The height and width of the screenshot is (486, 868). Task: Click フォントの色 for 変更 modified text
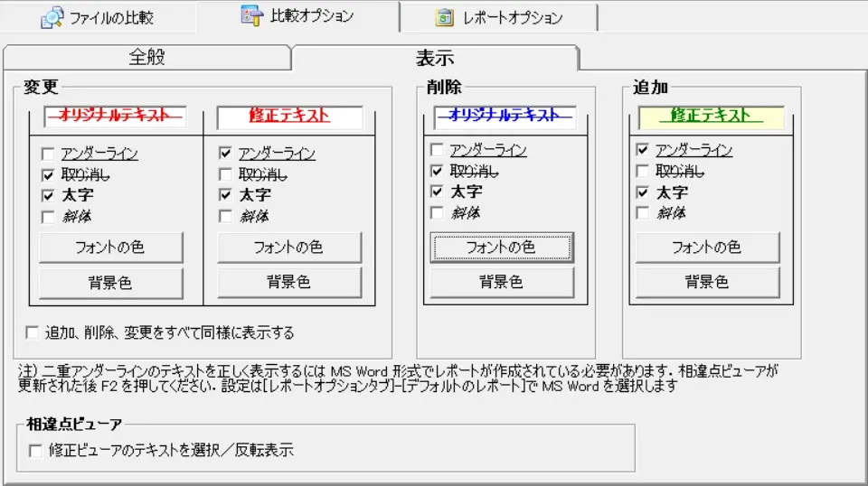[289, 248]
